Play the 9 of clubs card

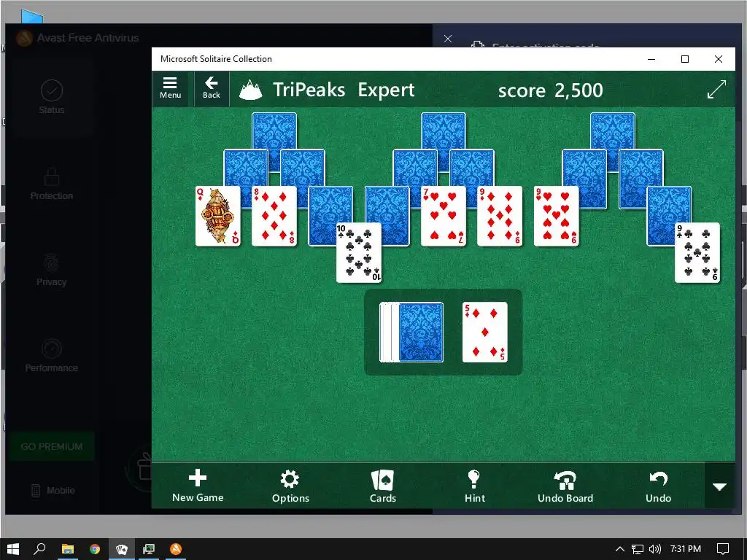[x=697, y=253]
